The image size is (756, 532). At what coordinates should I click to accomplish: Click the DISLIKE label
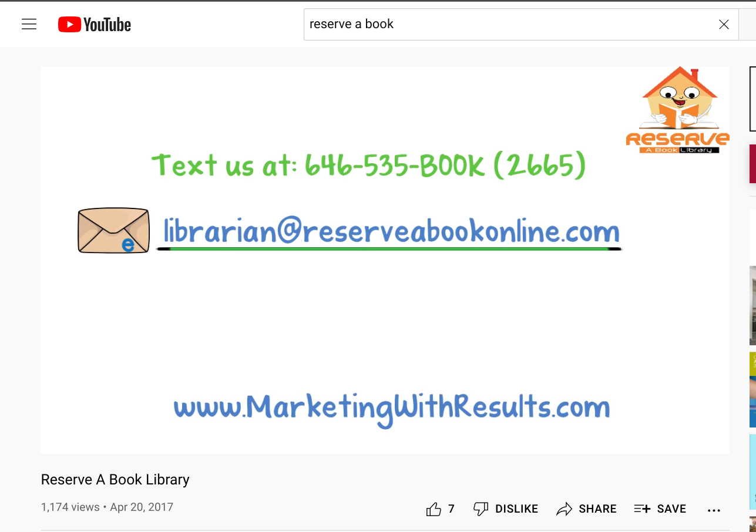pos(516,509)
